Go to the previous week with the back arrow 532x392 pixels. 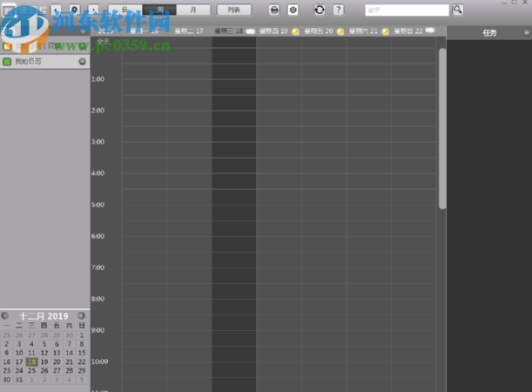pos(56,10)
